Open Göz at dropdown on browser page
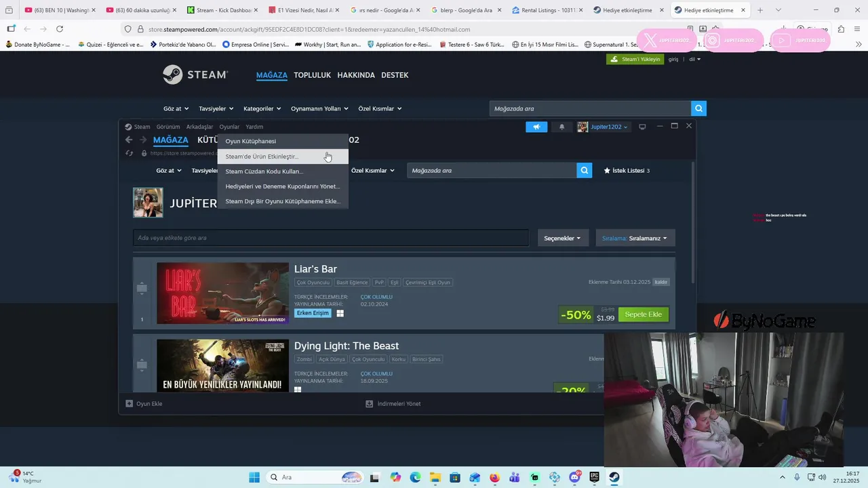 point(176,108)
